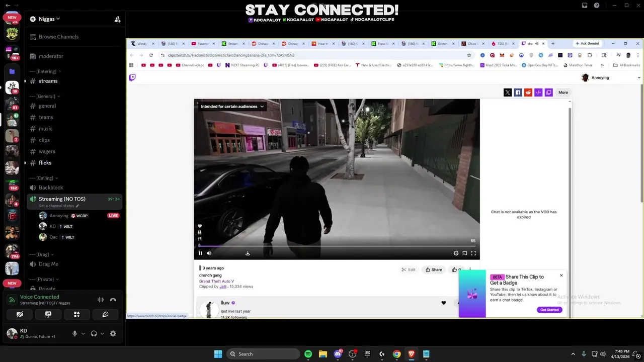Open the Discord soundboard button

click(x=105, y=314)
